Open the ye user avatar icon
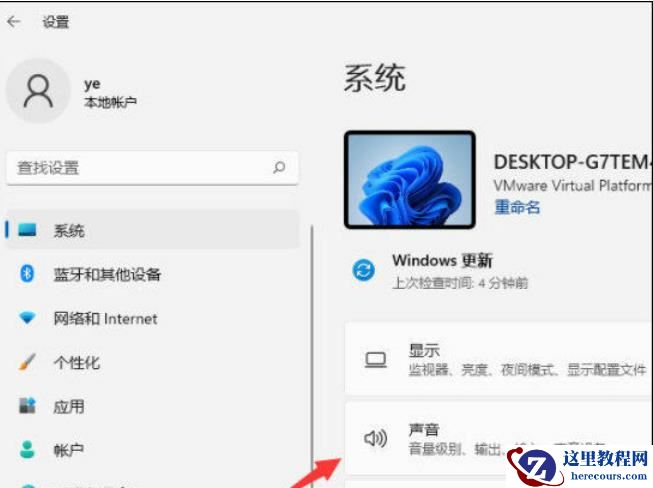The height and width of the screenshot is (488, 653). (x=38, y=91)
